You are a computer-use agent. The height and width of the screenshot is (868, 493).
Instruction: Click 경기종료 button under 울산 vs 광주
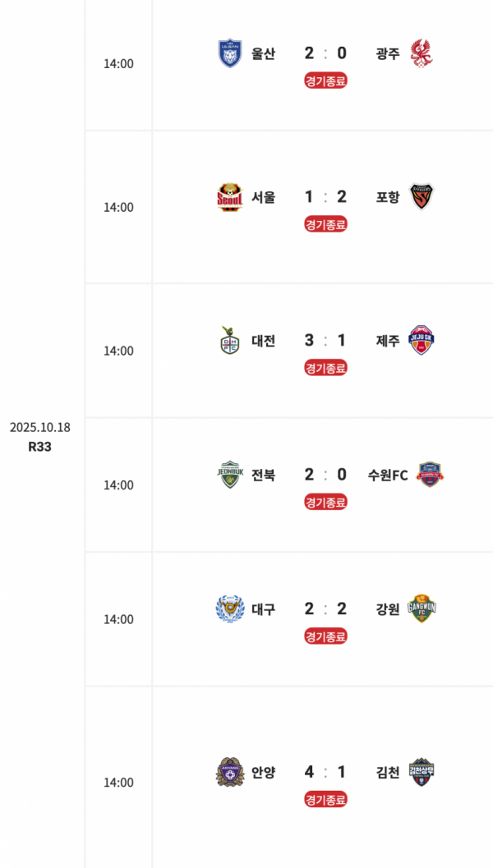tap(325, 80)
